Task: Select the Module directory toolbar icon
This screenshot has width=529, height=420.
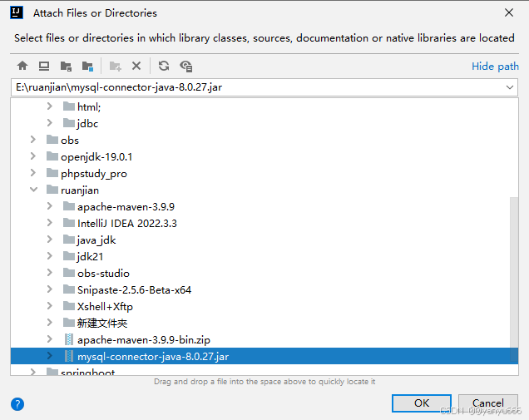Action: (x=87, y=67)
